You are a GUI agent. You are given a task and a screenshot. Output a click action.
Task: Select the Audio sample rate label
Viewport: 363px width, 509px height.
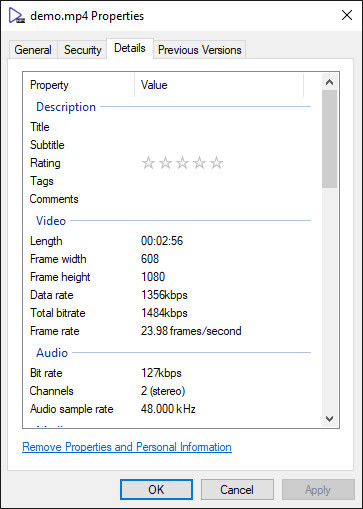click(x=72, y=409)
